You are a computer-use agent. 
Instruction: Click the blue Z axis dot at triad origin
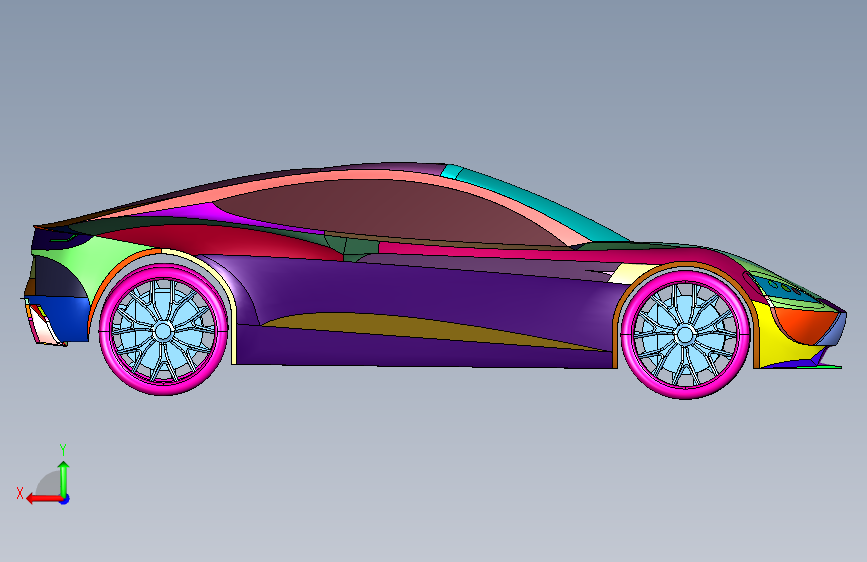(x=65, y=499)
